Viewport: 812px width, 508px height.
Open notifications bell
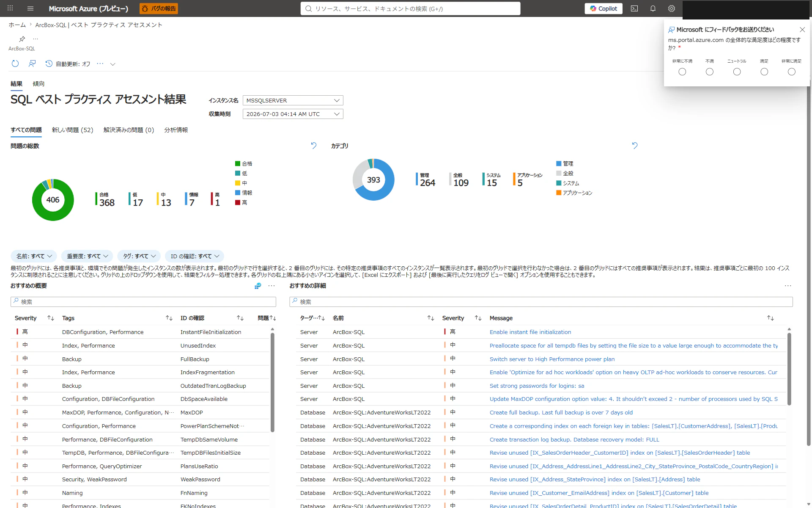[x=653, y=8]
